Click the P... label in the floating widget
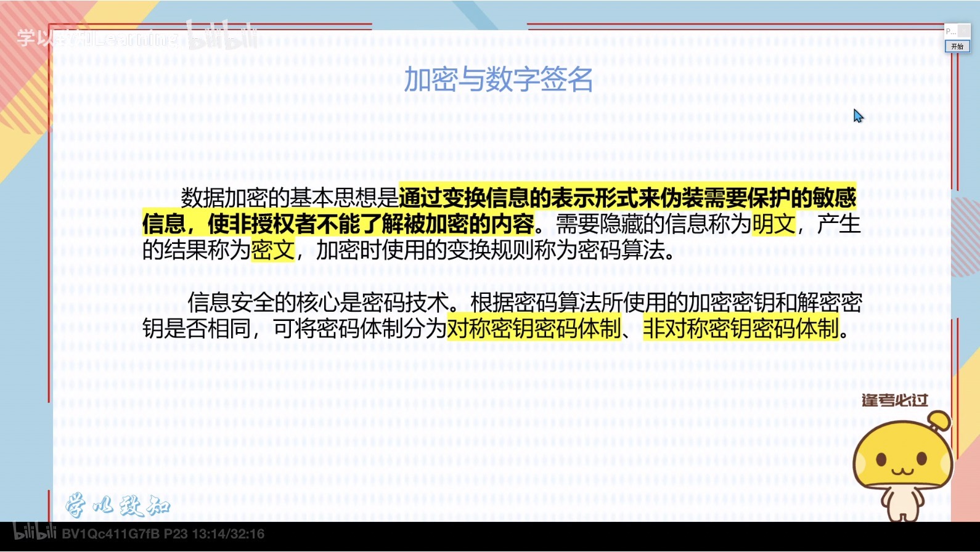Screen dimensions: 980x552 [x=950, y=31]
